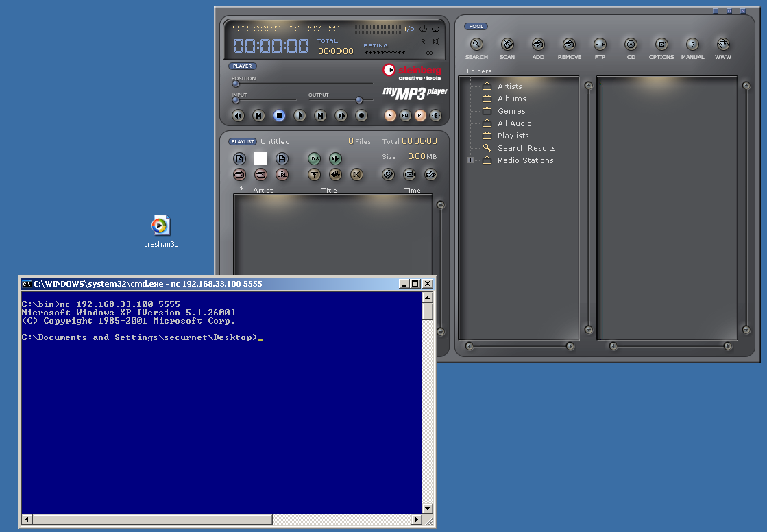Select the All Audio folder
The image size is (767, 532).
coord(514,123)
